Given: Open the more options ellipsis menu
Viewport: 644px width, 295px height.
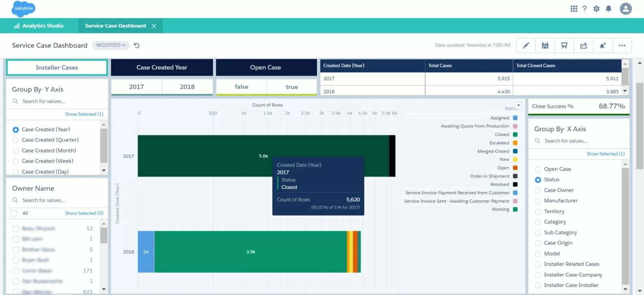Looking at the screenshot, I should click(x=622, y=45).
